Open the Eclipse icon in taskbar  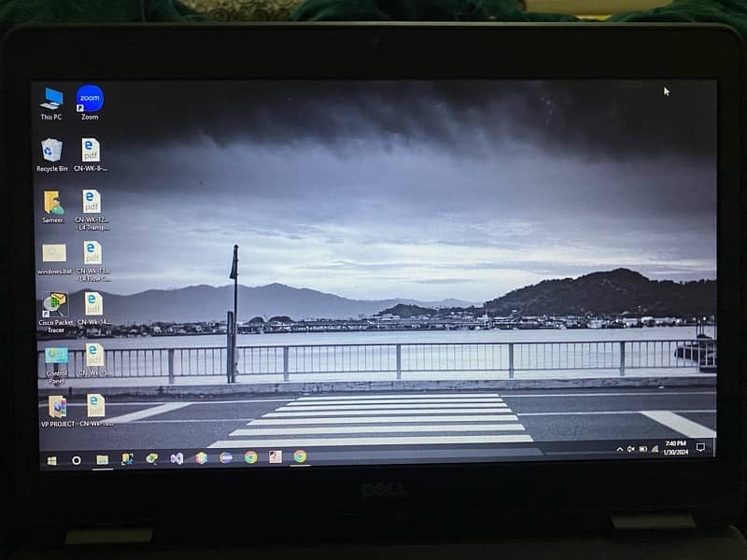226,457
